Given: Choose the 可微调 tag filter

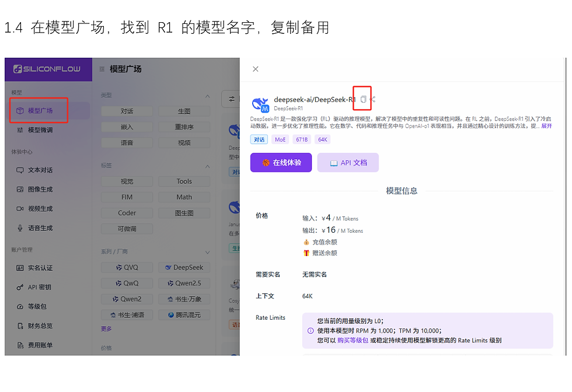Looking at the screenshot, I should click(x=127, y=229).
